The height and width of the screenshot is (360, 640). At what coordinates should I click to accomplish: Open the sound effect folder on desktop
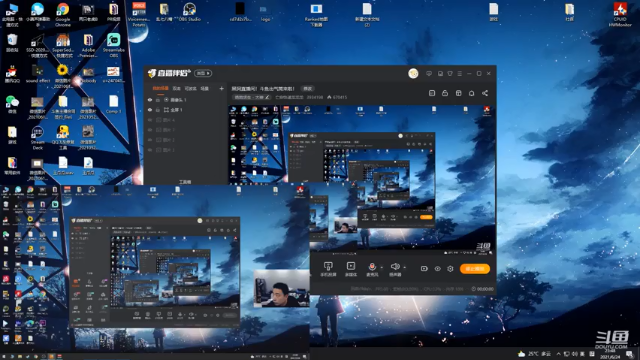pos(37,73)
